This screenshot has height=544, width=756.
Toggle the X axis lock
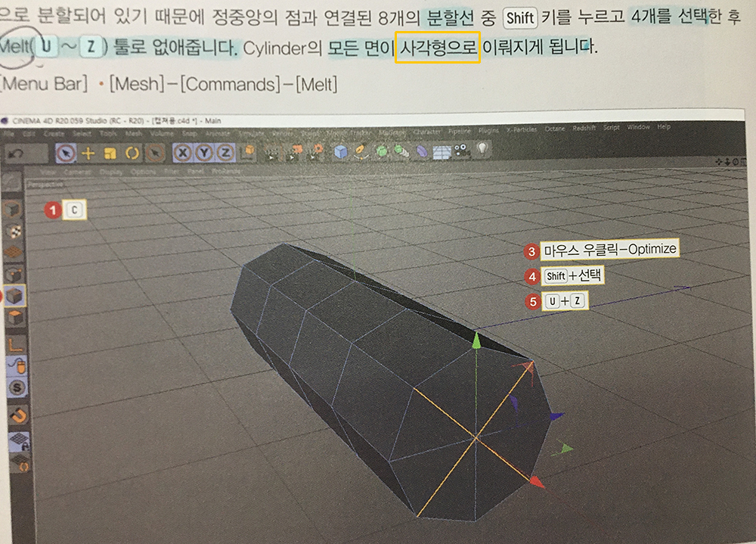[181, 153]
